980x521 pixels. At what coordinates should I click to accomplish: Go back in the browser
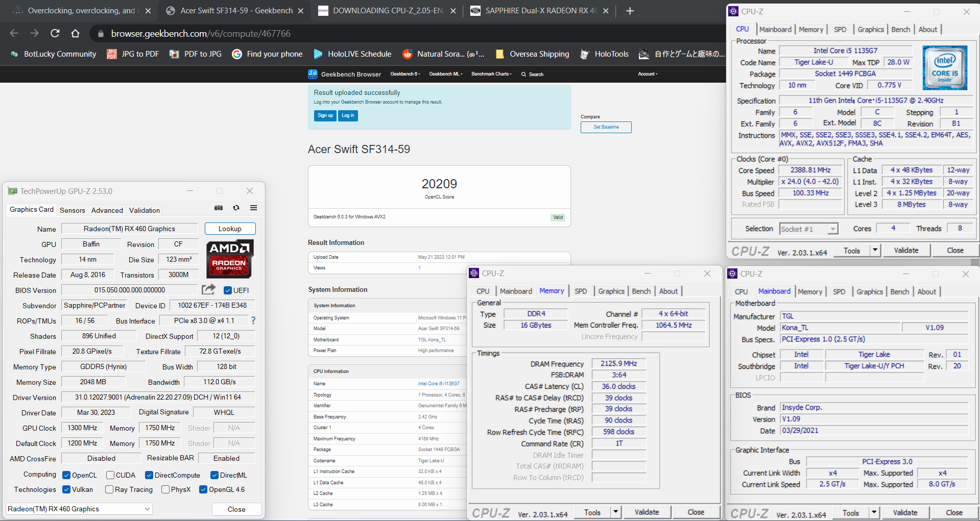click(14, 33)
